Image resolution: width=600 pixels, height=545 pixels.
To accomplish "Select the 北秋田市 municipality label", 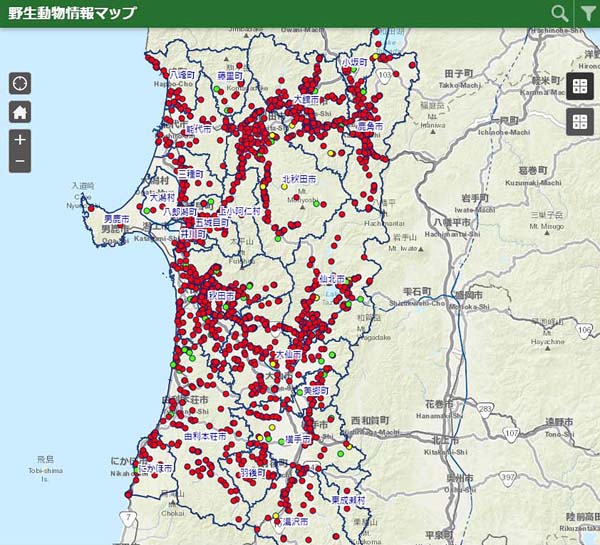I will coord(298,179).
